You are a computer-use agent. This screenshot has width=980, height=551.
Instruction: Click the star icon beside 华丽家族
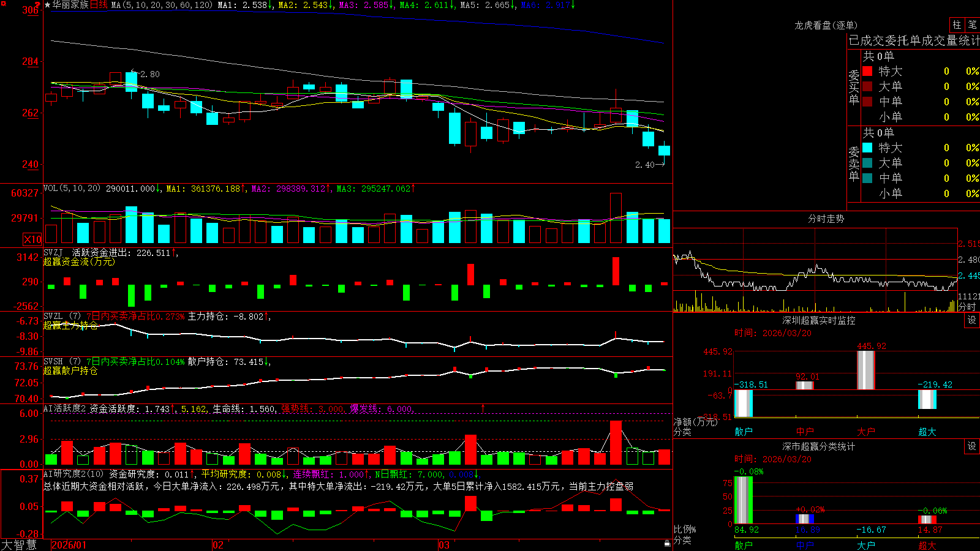click(47, 5)
